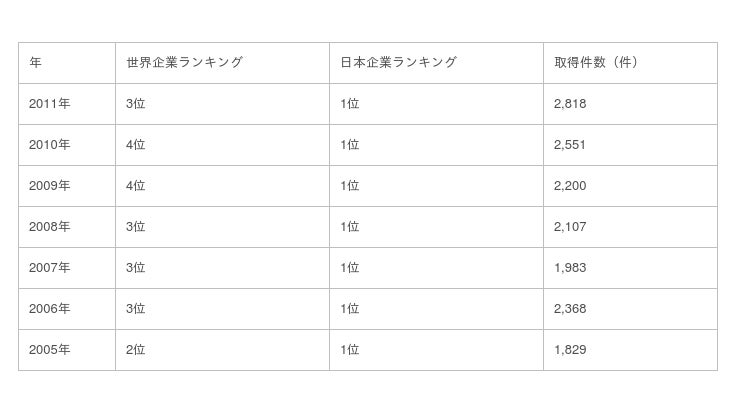Select the 2010年 row label

50,145
